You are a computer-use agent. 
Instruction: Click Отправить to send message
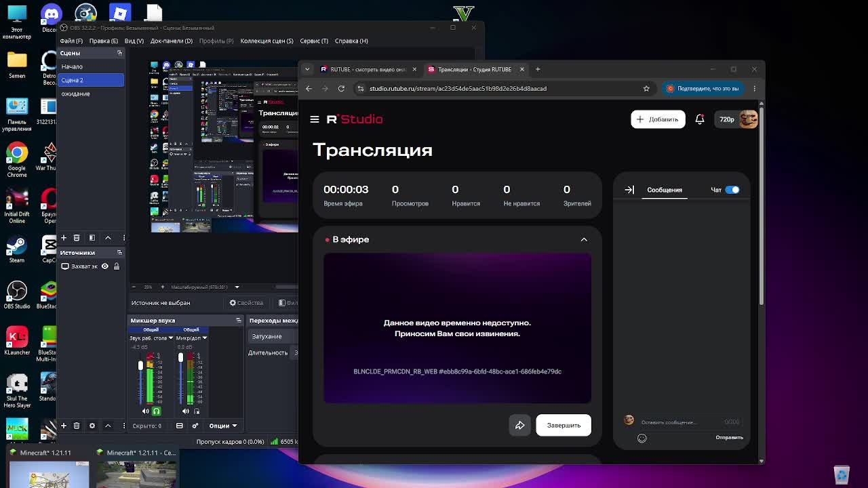(729, 438)
